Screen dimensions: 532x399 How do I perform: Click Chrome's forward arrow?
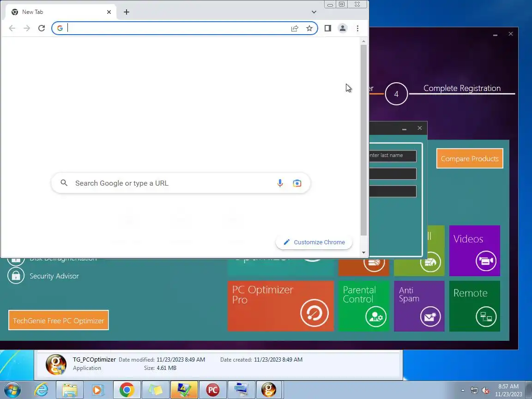tap(27, 28)
